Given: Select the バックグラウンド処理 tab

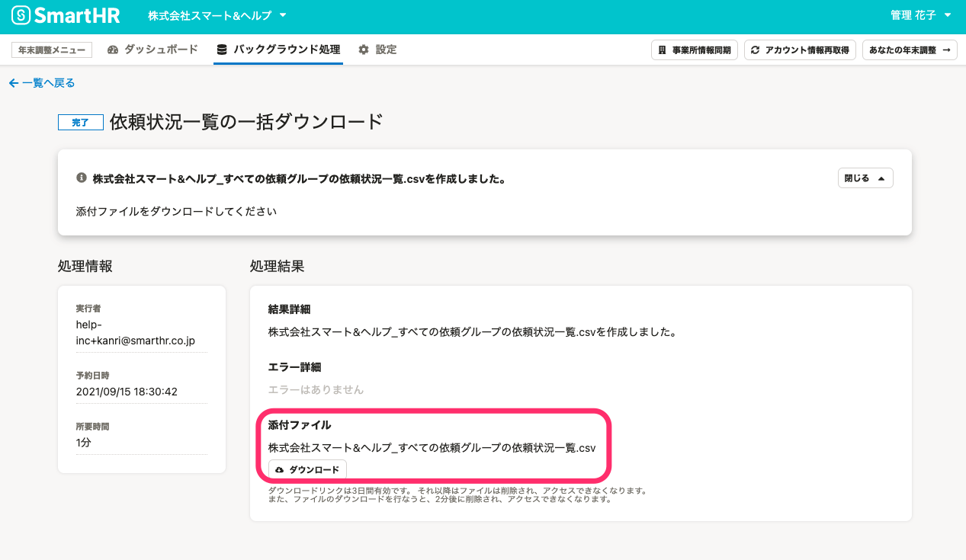Looking at the screenshot, I should point(278,50).
